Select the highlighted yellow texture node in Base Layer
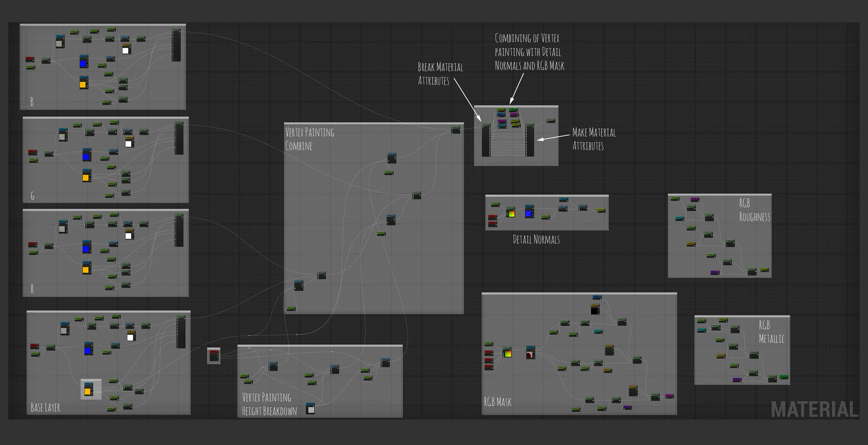This screenshot has width=868, height=445. pos(88,389)
